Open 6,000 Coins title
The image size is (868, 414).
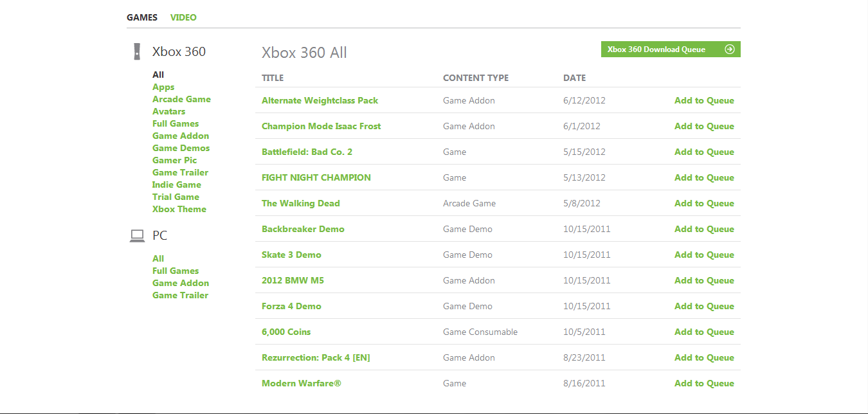(x=286, y=332)
